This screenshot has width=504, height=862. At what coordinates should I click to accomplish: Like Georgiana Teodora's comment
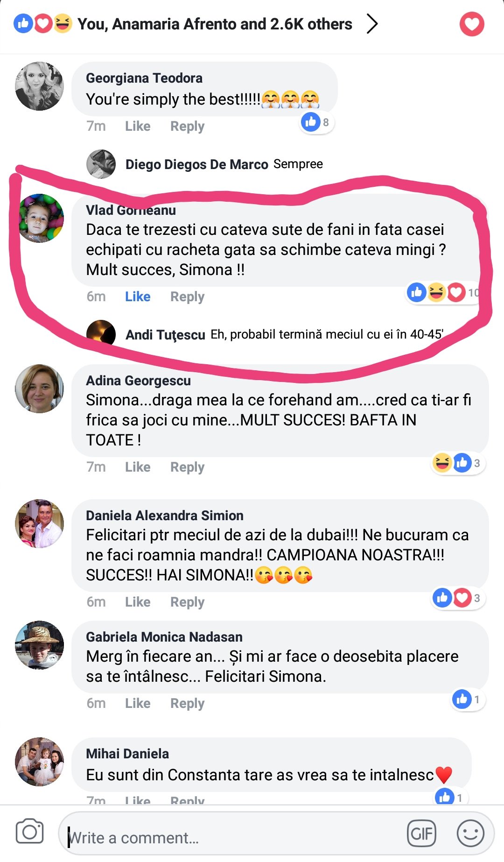pyautogui.click(x=138, y=126)
